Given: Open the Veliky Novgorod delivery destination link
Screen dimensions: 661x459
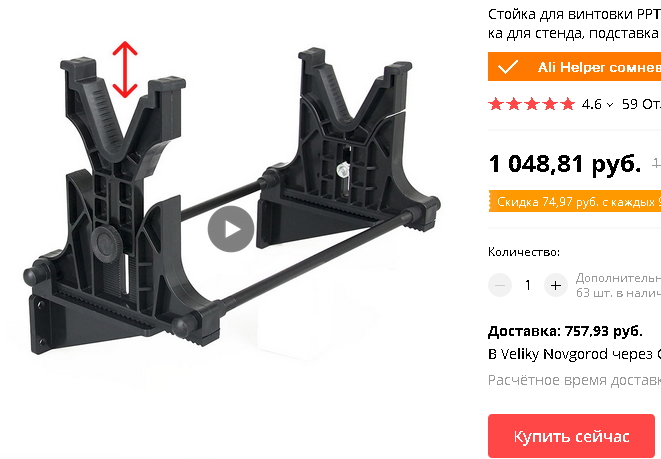Looking at the screenshot, I should (575, 354).
